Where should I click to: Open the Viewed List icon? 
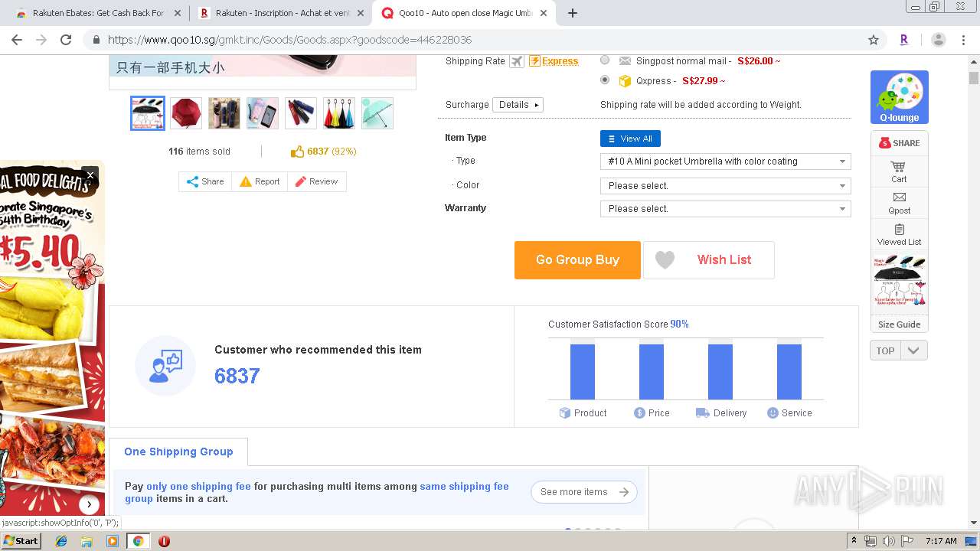coord(899,234)
